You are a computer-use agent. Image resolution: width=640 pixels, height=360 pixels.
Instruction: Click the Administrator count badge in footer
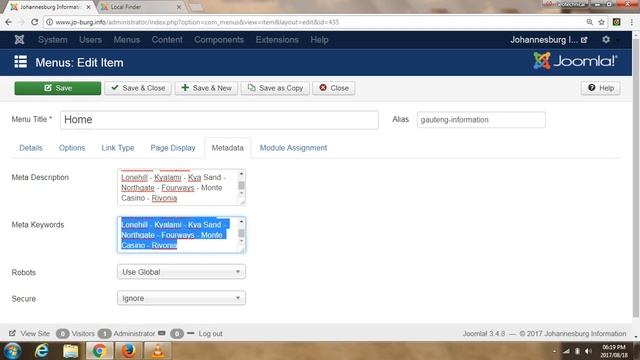pyautogui.click(x=104, y=333)
